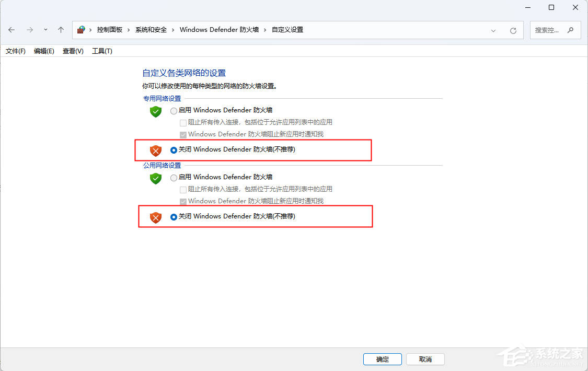588x371 pixels.
Task: Click the 自定义设置 breadcrumb
Action: [287, 30]
